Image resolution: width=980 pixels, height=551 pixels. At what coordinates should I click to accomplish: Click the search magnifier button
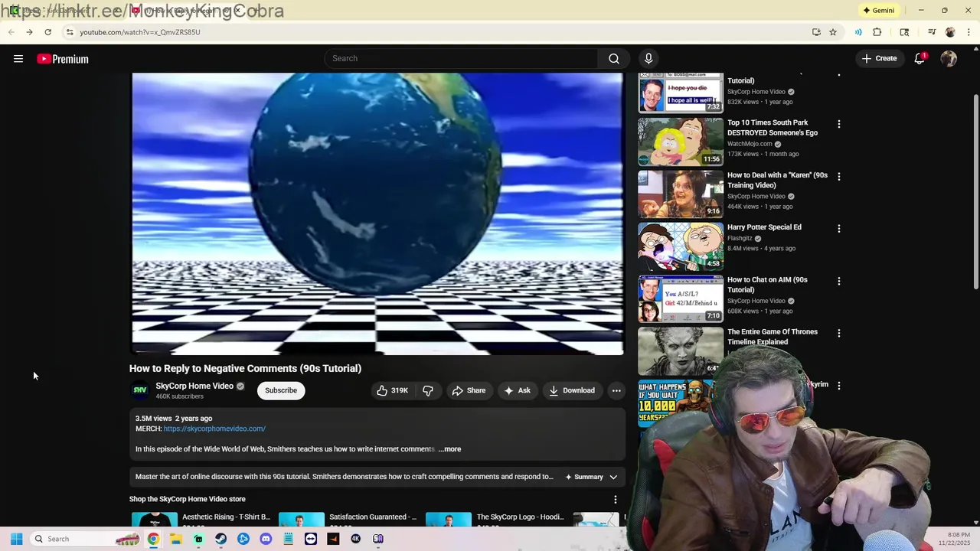pos(614,58)
